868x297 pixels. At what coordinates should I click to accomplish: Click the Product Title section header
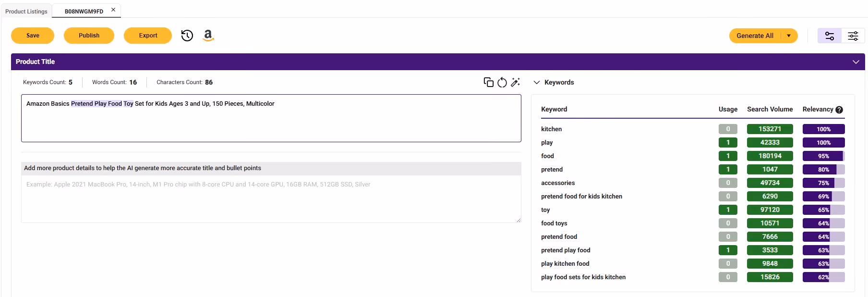[438, 62]
